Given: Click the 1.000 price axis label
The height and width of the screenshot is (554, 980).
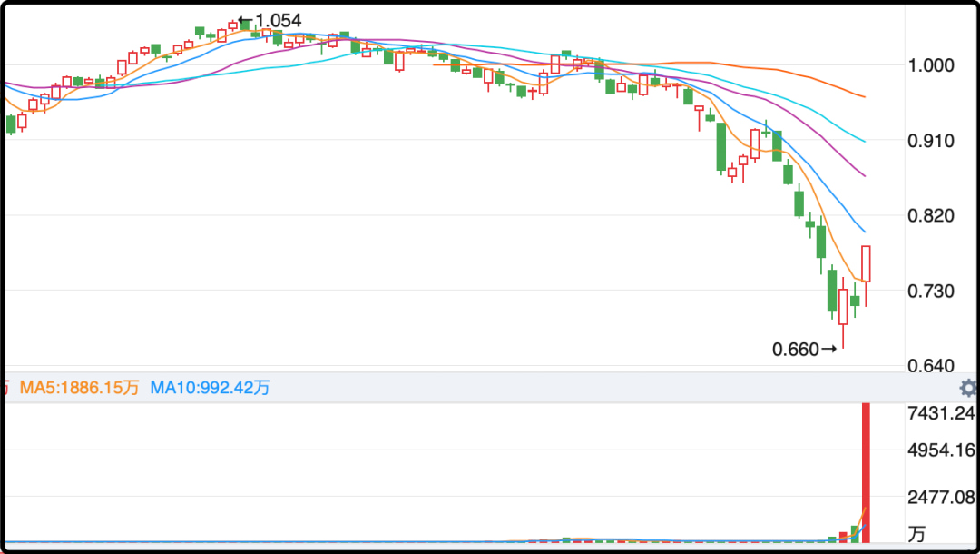Looking at the screenshot, I should pyautogui.click(x=931, y=65).
